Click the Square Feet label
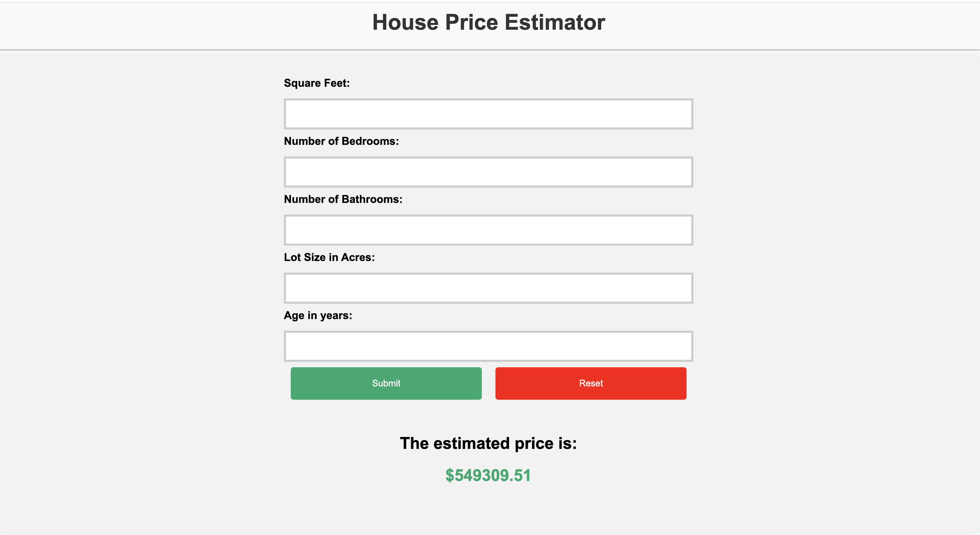Viewport: 980px width, 535px height. click(317, 83)
